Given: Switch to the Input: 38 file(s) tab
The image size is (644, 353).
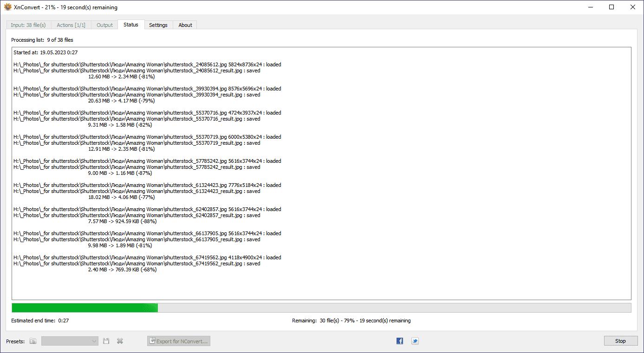Looking at the screenshot, I should 28,25.
